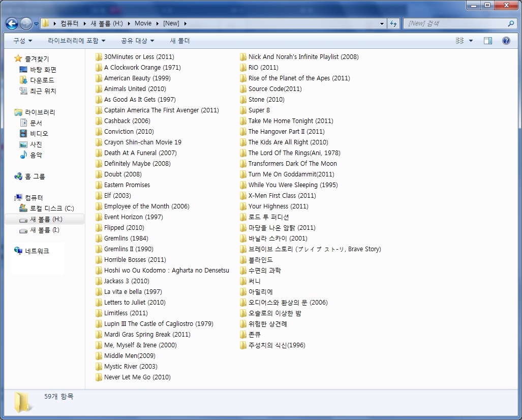Select 새 볼륨 (I:) in the sidebar
Viewport: 522px width, 420px height.
pos(45,230)
